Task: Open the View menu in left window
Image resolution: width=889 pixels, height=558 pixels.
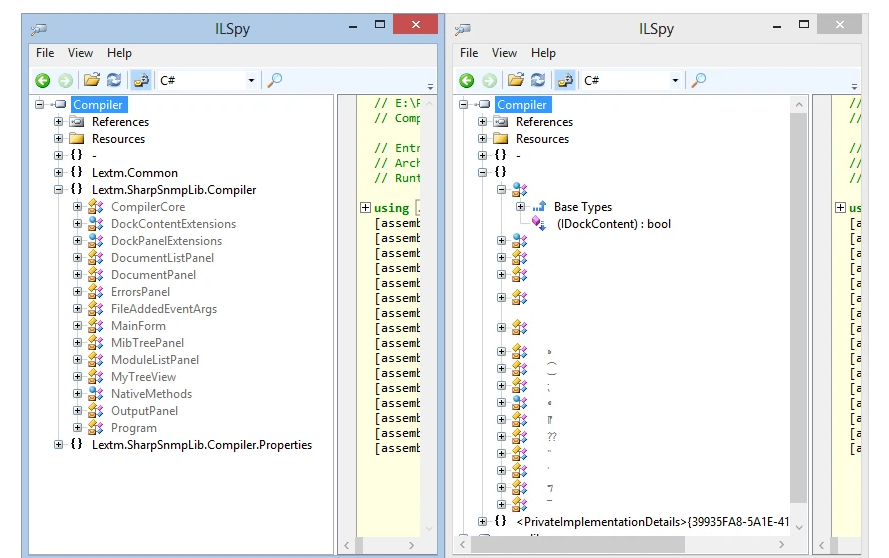Action: coord(80,53)
